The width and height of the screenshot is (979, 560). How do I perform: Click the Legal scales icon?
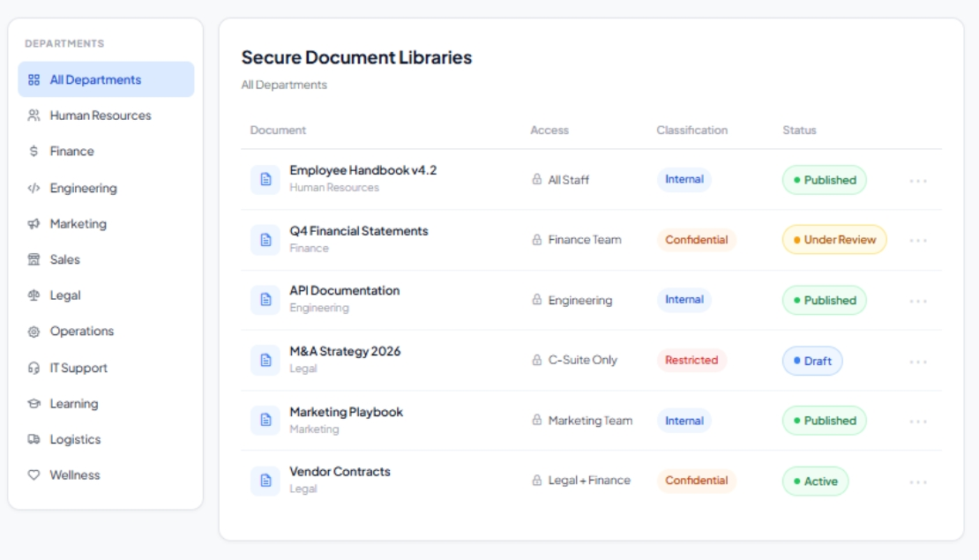click(x=34, y=295)
